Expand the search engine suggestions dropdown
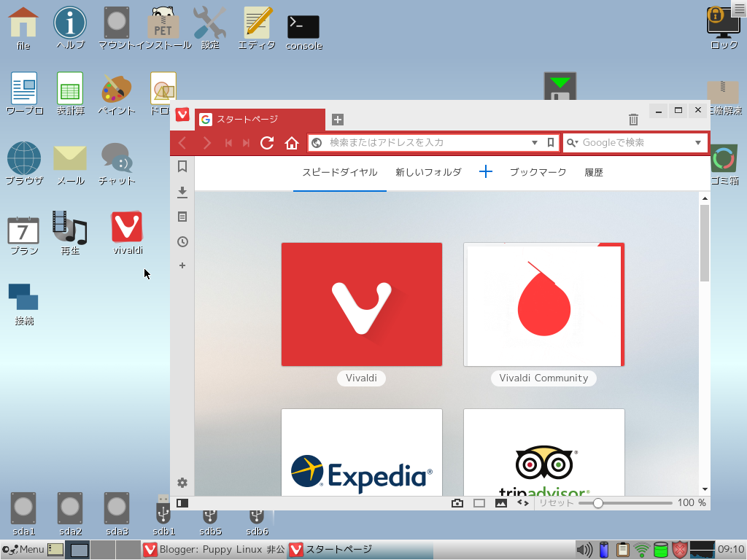Image resolution: width=747 pixels, height=560 pixels. (x=698, y=143)
